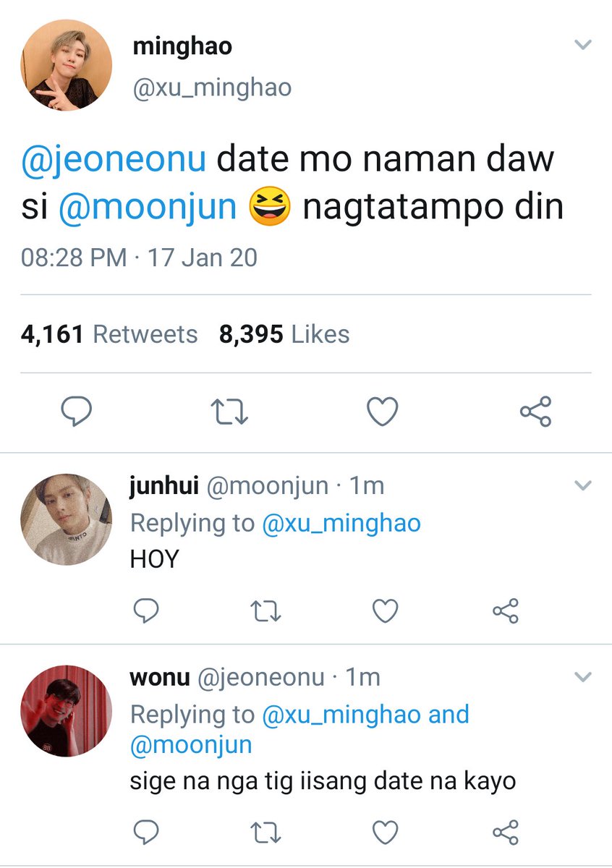
Task: Like wonu's reply tweet
Action: (x=385, y=832)
